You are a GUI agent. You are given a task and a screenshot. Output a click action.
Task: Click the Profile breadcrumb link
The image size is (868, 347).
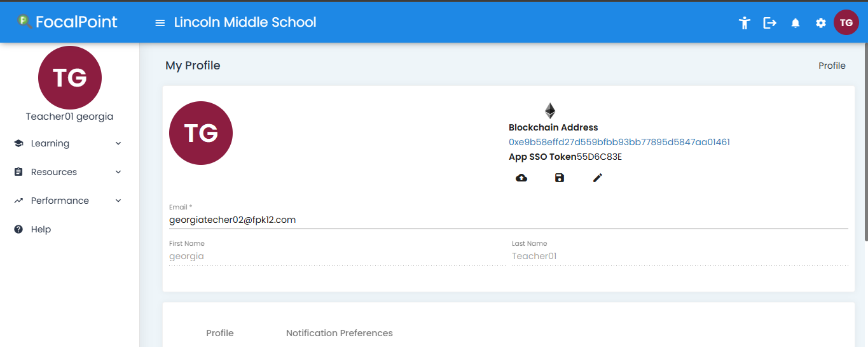[x=832, y=66]
